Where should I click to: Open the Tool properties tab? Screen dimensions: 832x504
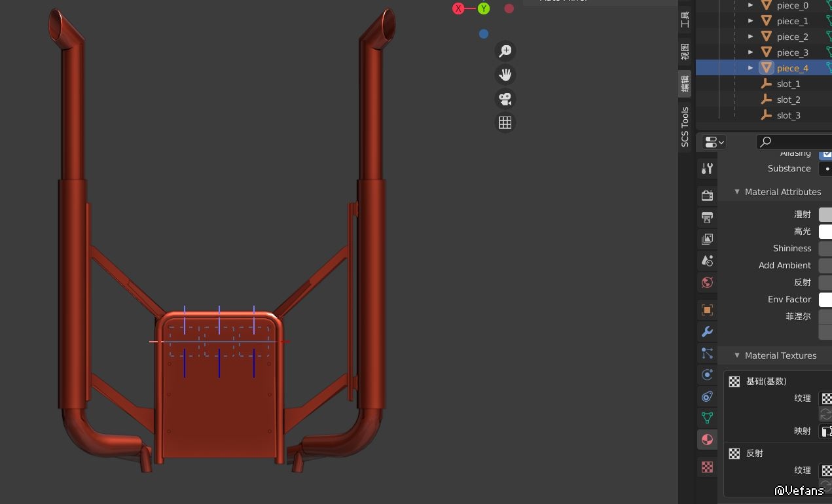point(707,169)
